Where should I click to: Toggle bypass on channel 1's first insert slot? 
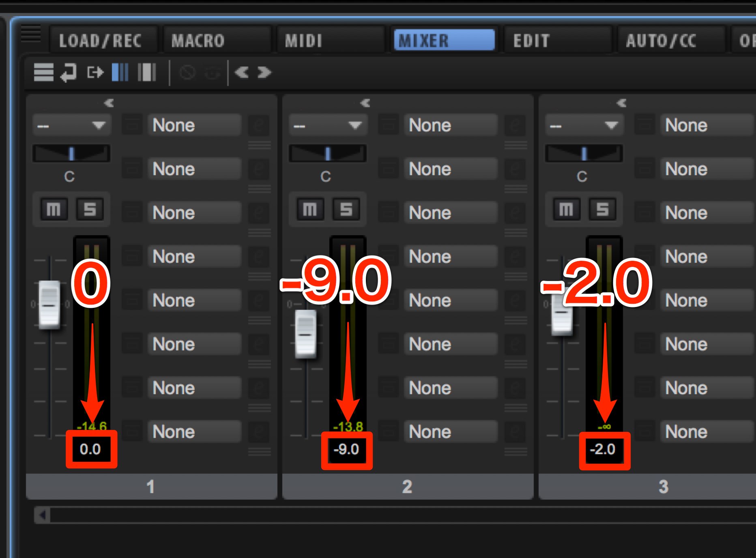pos(132,125)
